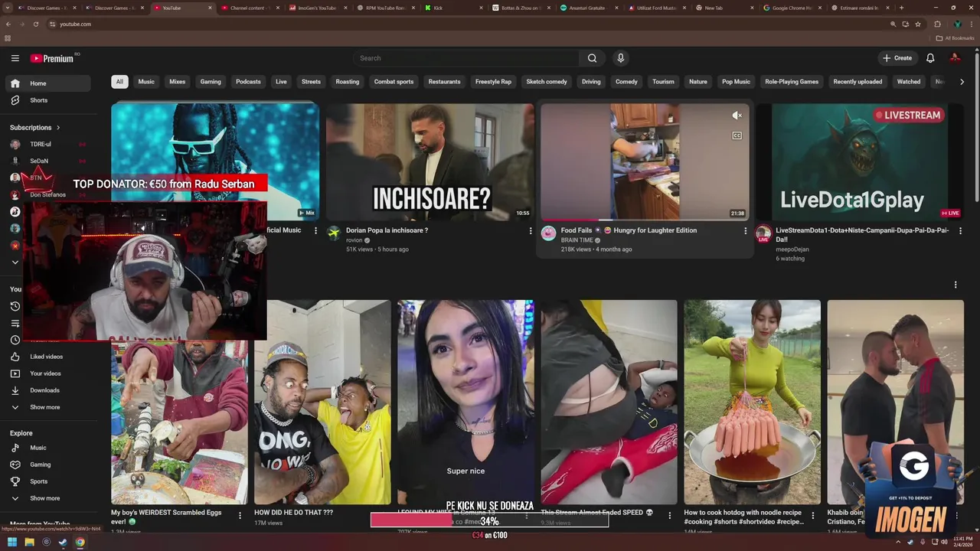
Task: Open the hotdog with noodle recipe short
Action: (x=752, y=403)
